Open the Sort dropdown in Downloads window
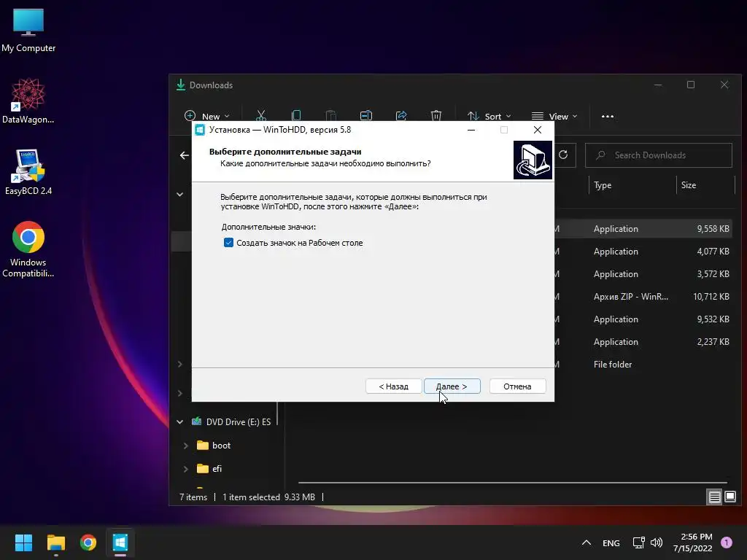Image resolution: width=747 pixels, height=560 pixels. [x=489, y=116]
